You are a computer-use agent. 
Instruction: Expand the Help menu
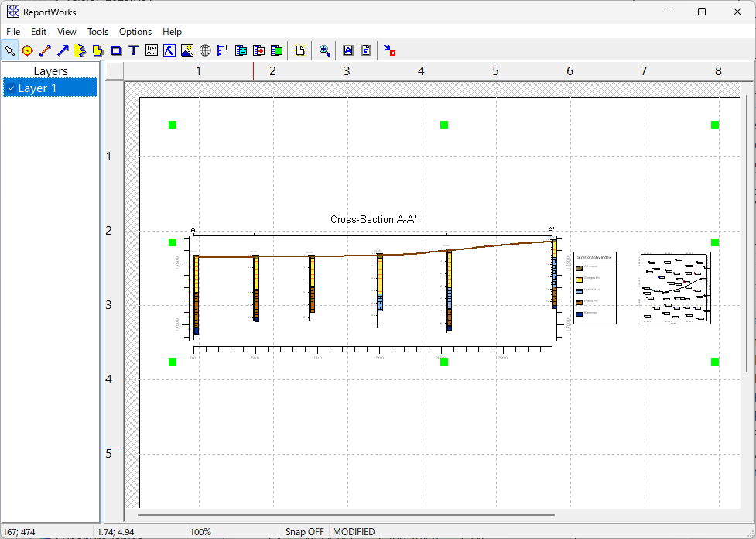[x=172, y=32]
